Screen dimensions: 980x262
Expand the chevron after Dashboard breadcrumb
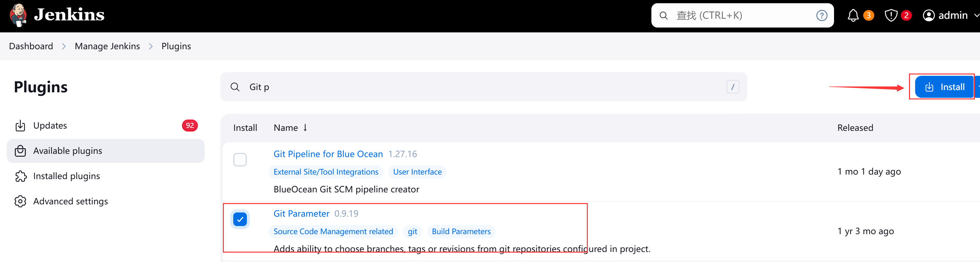pyautogui.click(x=64, y=46)
